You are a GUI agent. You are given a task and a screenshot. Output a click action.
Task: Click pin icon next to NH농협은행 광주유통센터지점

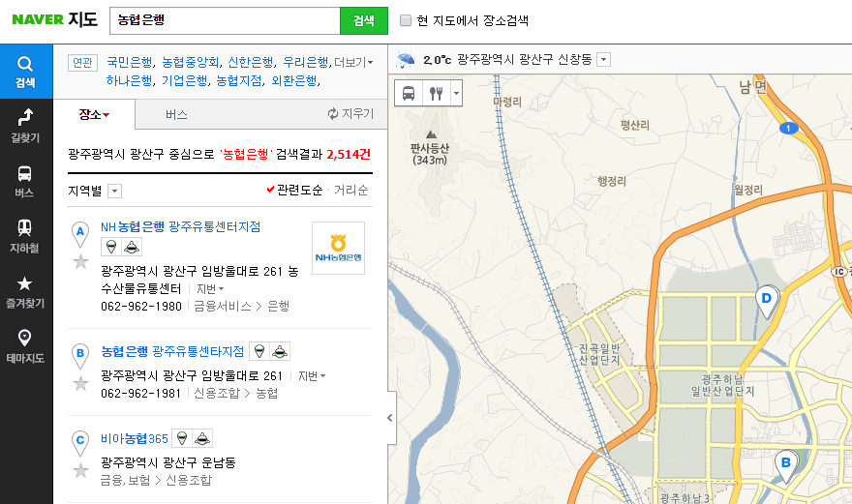coord(110,247)
